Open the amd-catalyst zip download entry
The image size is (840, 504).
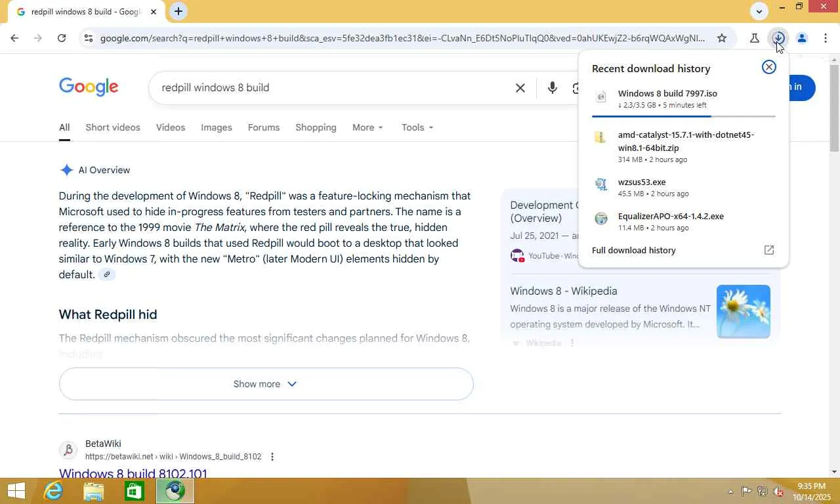point(684,146)
